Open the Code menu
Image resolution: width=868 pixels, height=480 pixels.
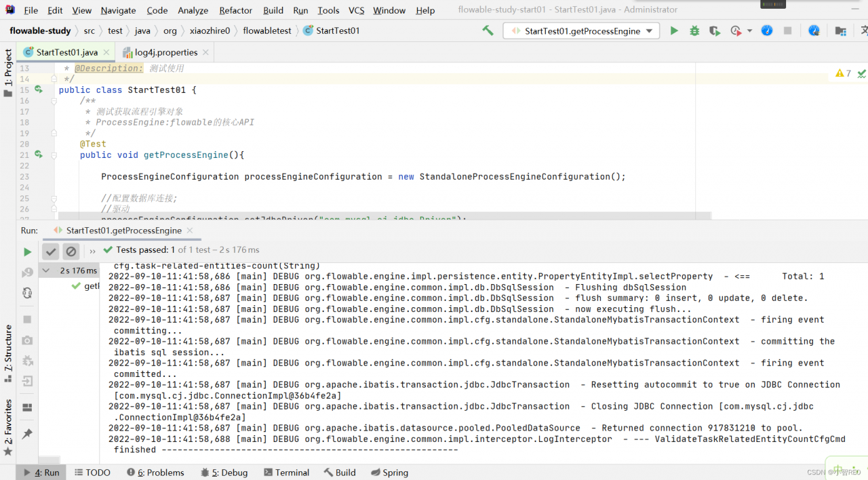(x=157, y=10)
